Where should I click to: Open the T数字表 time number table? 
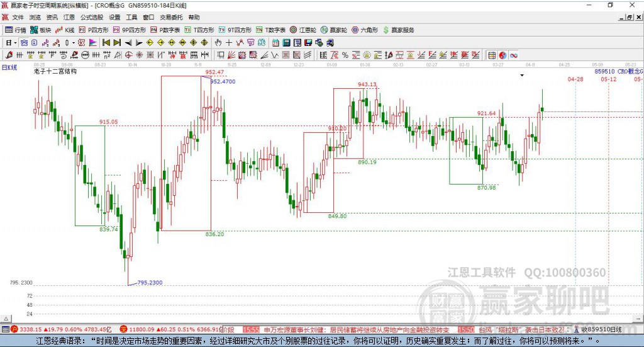tap(270, 30)
